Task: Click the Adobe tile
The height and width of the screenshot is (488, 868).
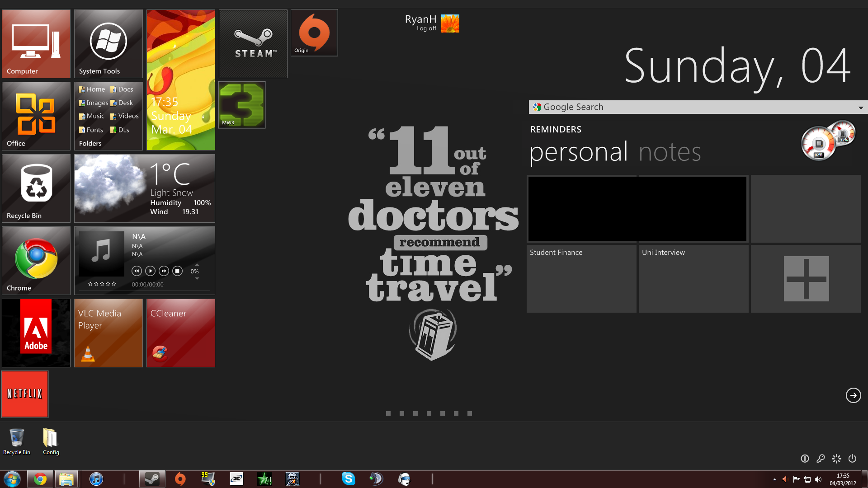Action: (36, 333)
